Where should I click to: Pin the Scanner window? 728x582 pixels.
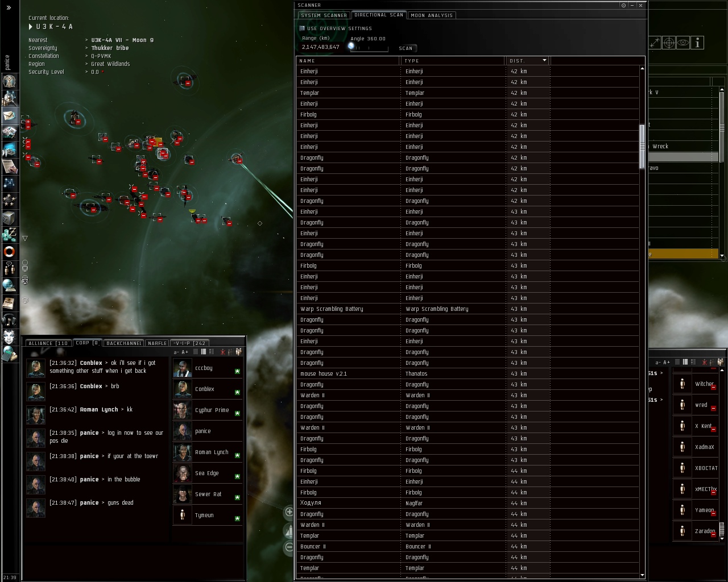623,5
